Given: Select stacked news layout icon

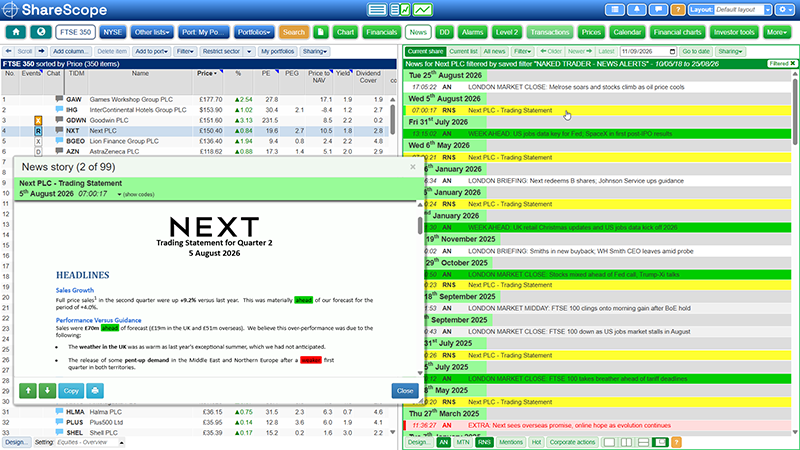Looking at the screenshot, I should pyautogui.click(x=643, y=442).
